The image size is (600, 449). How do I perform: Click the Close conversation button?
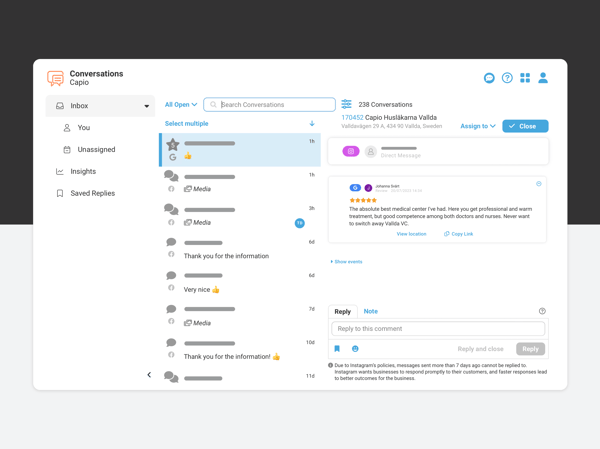click(525, 126)
